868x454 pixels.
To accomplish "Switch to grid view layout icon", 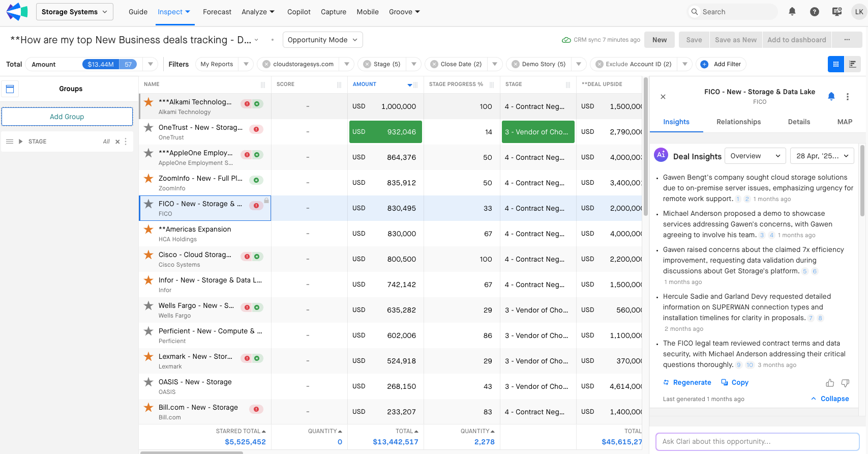I will pyautogui.click(x=835, y=64).
